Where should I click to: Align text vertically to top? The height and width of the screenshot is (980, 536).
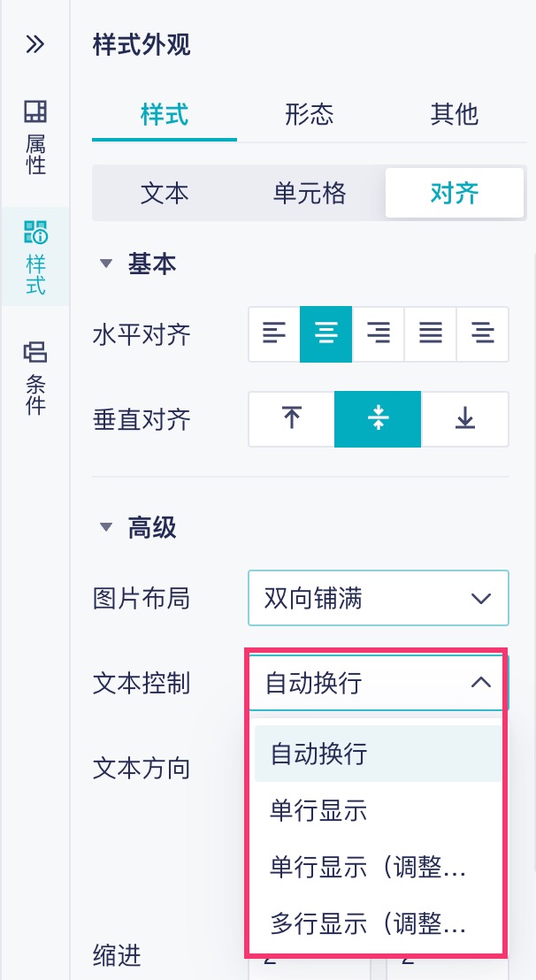pos(291,419)
